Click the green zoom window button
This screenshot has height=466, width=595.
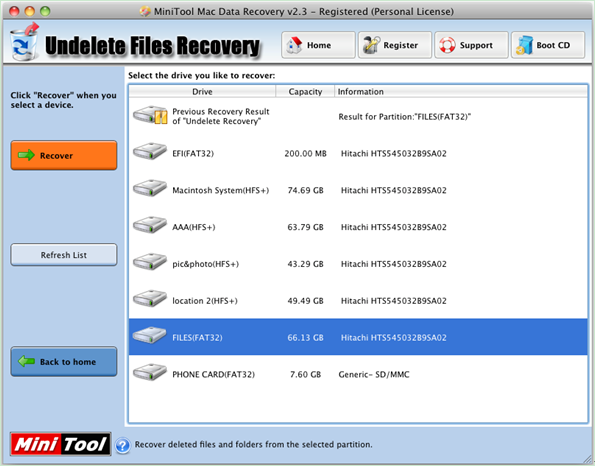pos(45,11)
